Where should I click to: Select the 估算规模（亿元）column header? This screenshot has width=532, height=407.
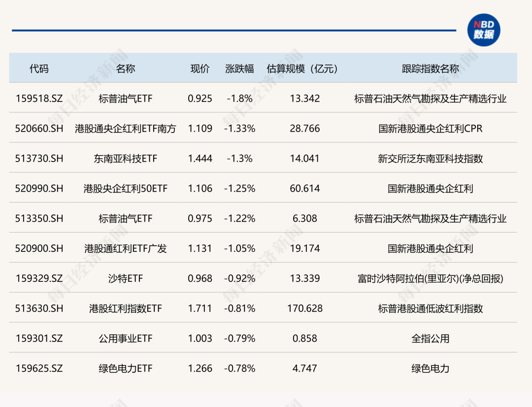[x=302, y=69]
